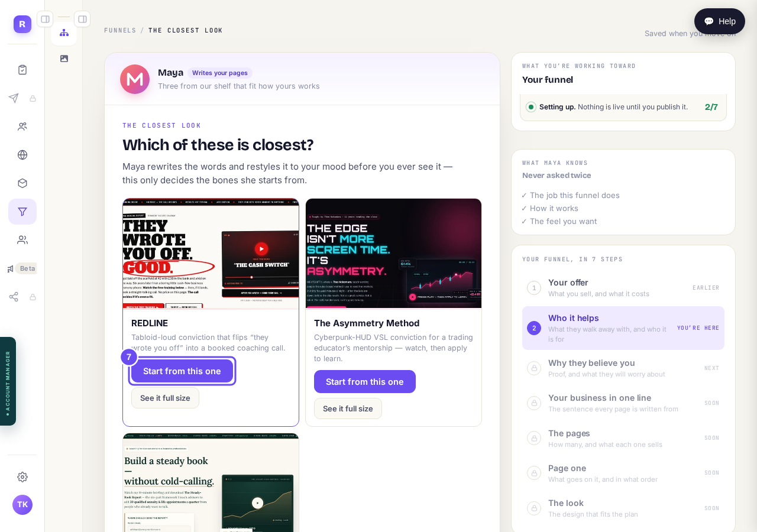757x532 pixels.
Task: Start from The Asymmetry Method template
Action: click(365, 382)
